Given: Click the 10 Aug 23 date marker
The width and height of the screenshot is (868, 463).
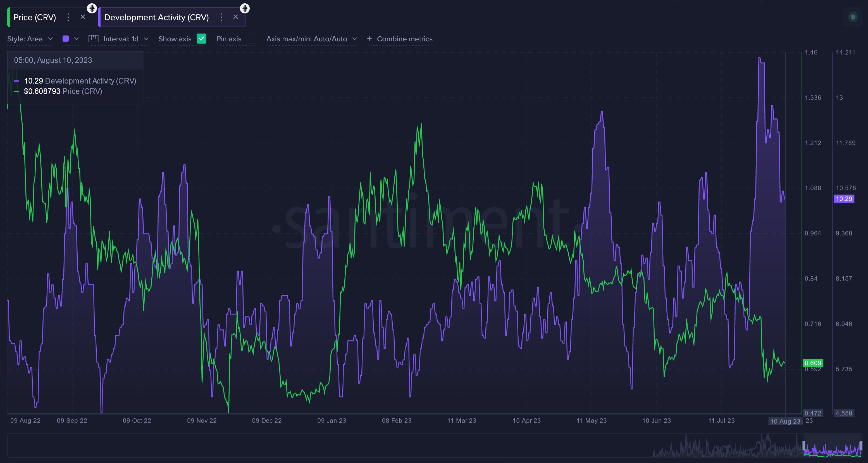Looking at the screenshot, I should 785,421.
